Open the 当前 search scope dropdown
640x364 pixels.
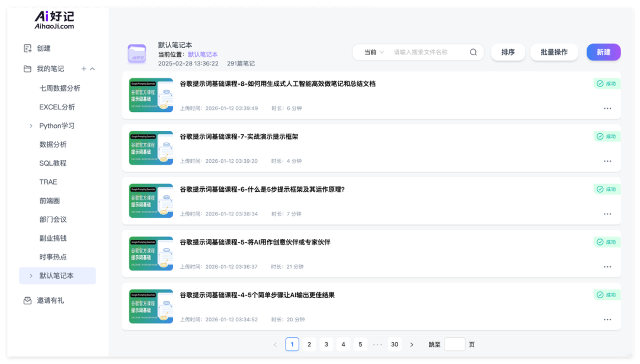pyautogui.click(x=373, y=52)
